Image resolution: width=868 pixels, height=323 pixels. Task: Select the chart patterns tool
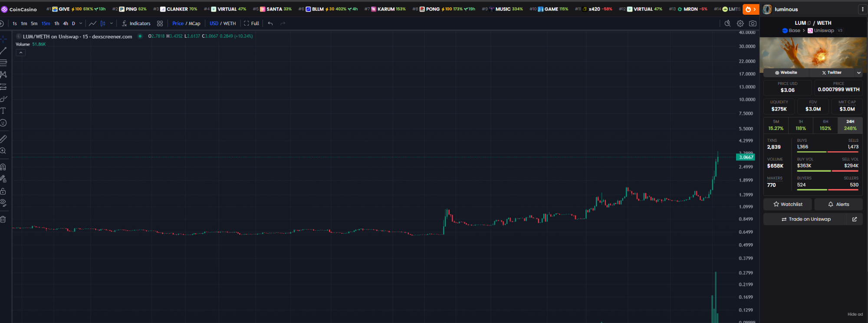pyautogui.click(x=3, y=75)
